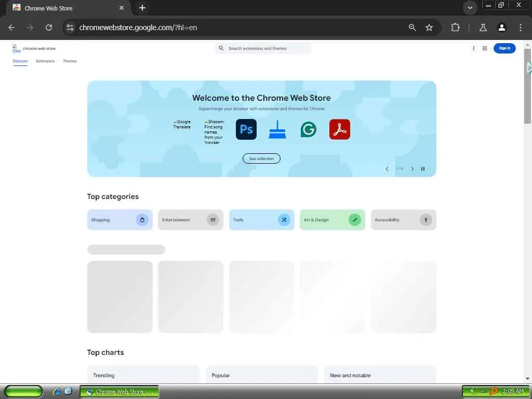The image size is (532, 399).
Task: Select the New and notable chart card
Action: (x=380, y=375)
